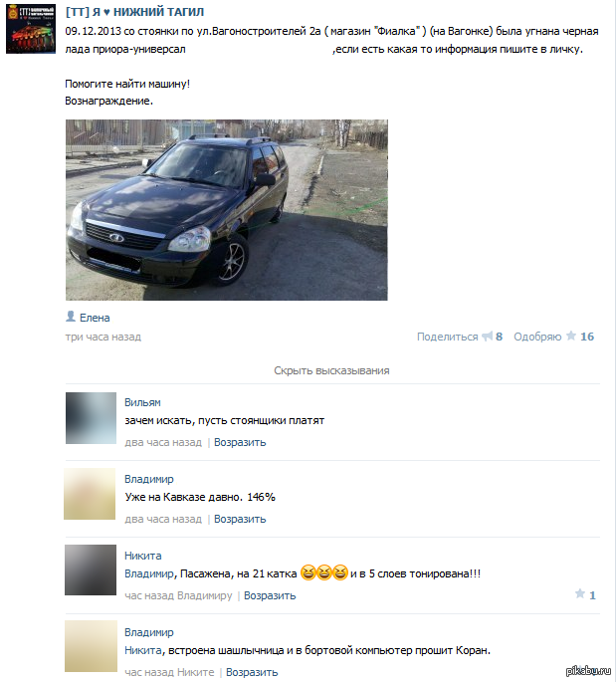Image resolution: width=616 pixels, height=682 pixels.
Task: Click the person icon beside Елена
Action: coord(71,317)
